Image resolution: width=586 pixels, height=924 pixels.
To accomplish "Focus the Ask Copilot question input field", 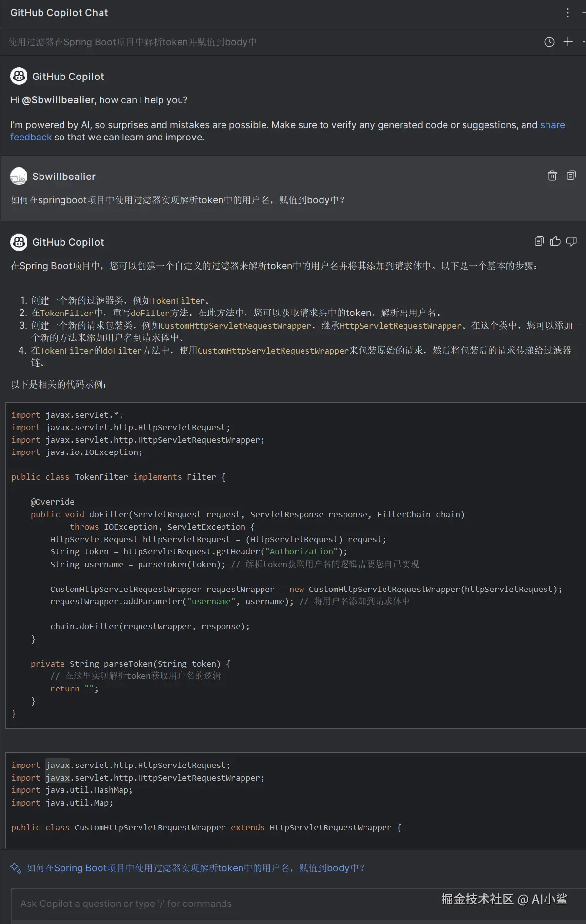I will pyautogui.click(x=298, y=904).
